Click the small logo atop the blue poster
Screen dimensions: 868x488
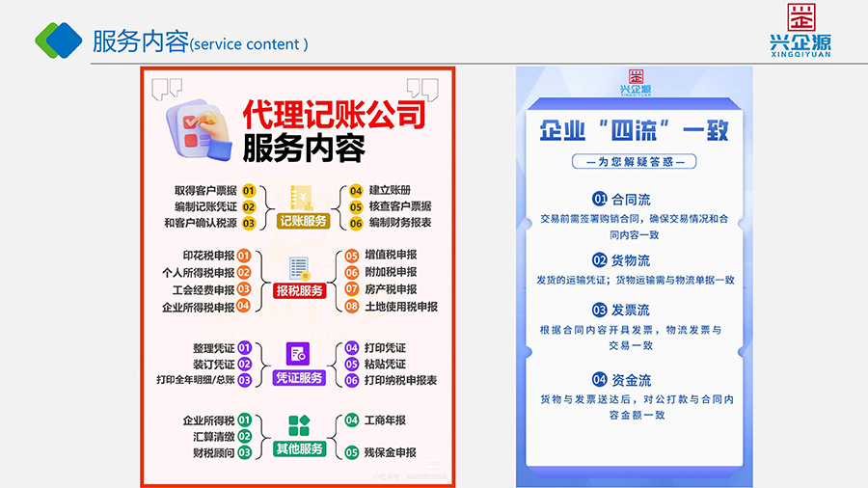[634, 81]
